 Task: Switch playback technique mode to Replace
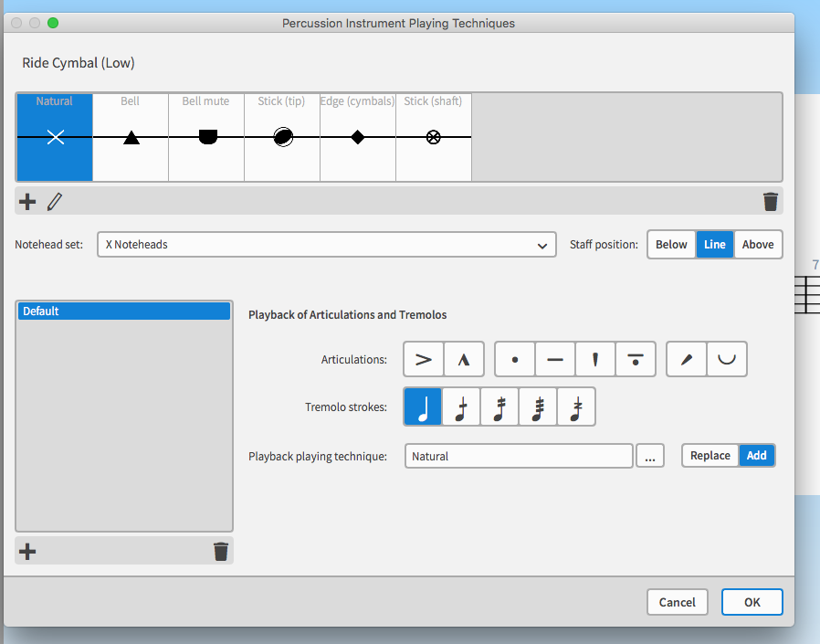710,455
